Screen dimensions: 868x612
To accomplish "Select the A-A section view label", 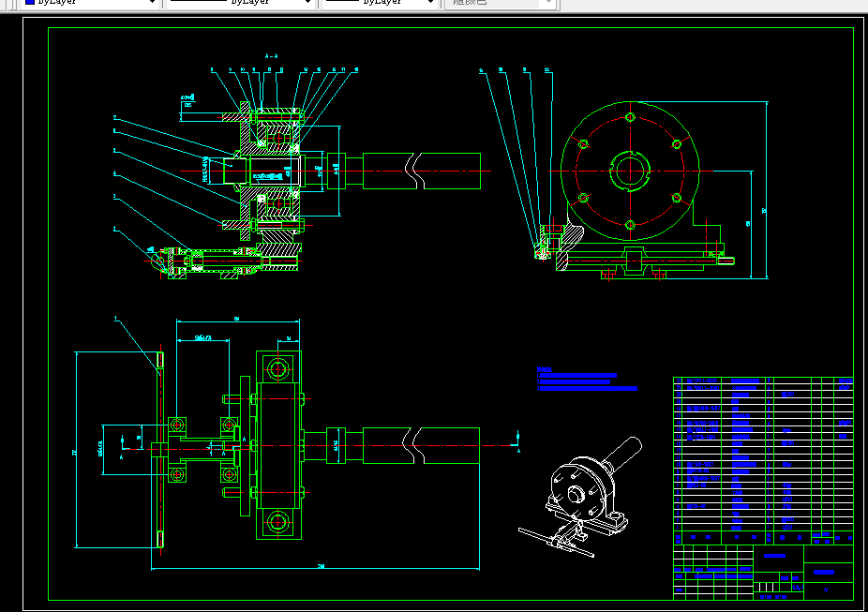I will pyautogui.click(x=271, y=56).
